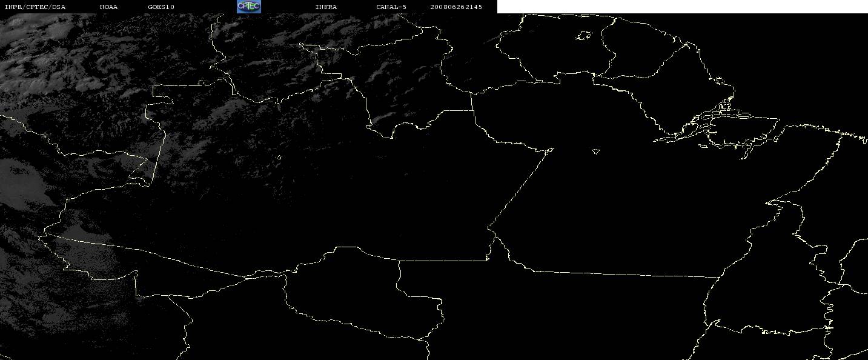
Task: Click the 'GOES10' satellite label
Action: click(161, 7)
